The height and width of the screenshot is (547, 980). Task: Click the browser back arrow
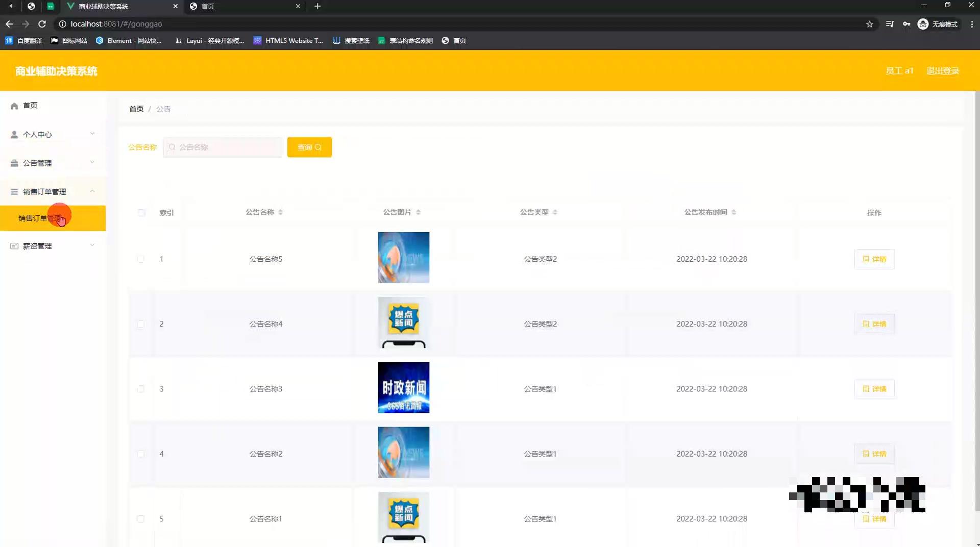click(x=9, y=24)
